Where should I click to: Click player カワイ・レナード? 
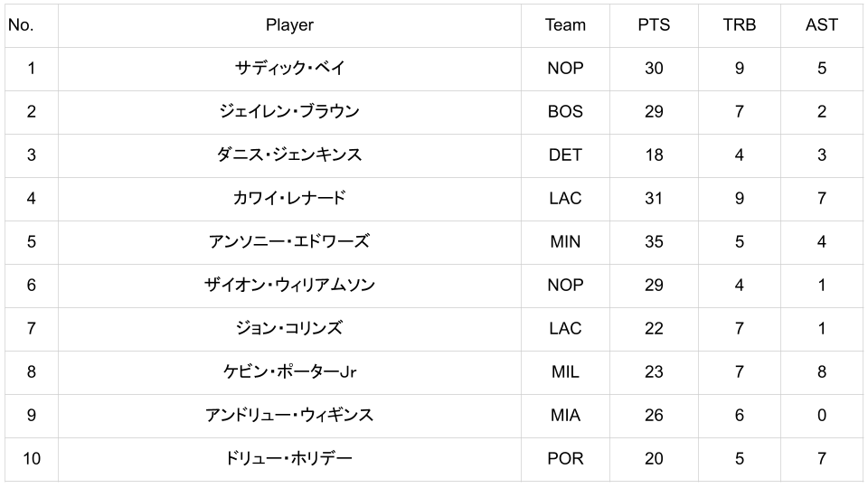click(289, 199)
